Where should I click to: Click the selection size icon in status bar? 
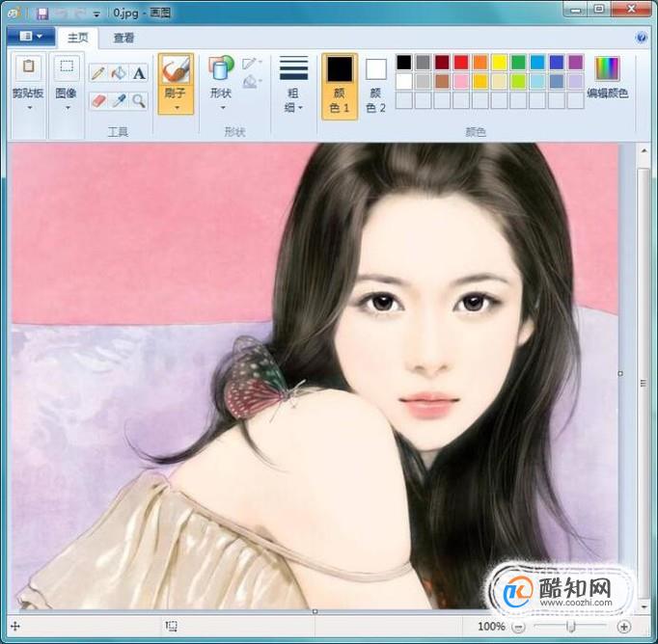tap(171, 626)
